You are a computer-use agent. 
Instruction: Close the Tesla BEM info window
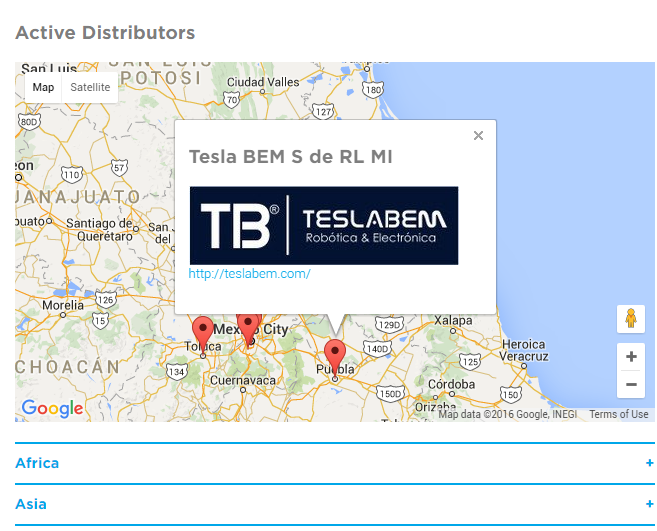pos(478,135)
